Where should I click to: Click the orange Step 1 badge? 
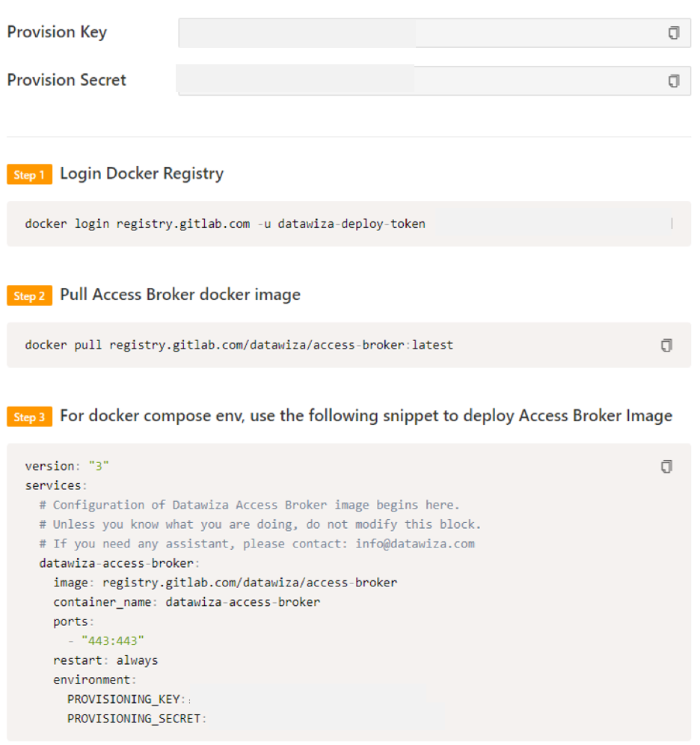click(29, 174)
